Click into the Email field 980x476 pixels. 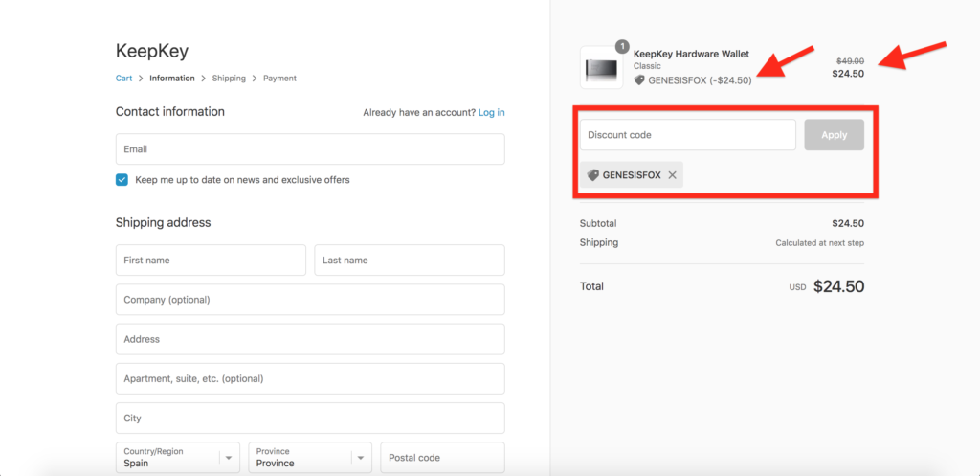[310, 149]
